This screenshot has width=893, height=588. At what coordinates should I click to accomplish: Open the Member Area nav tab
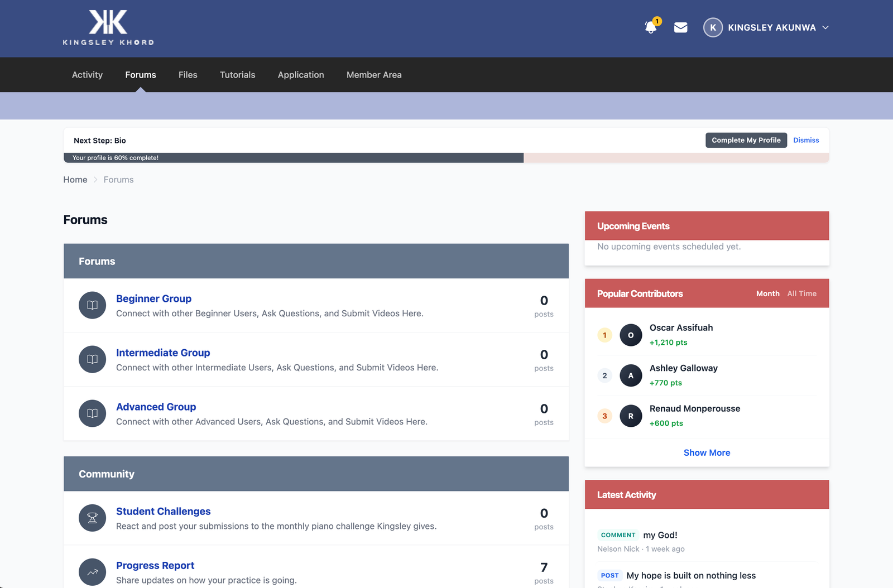click(x=374, y=75)
